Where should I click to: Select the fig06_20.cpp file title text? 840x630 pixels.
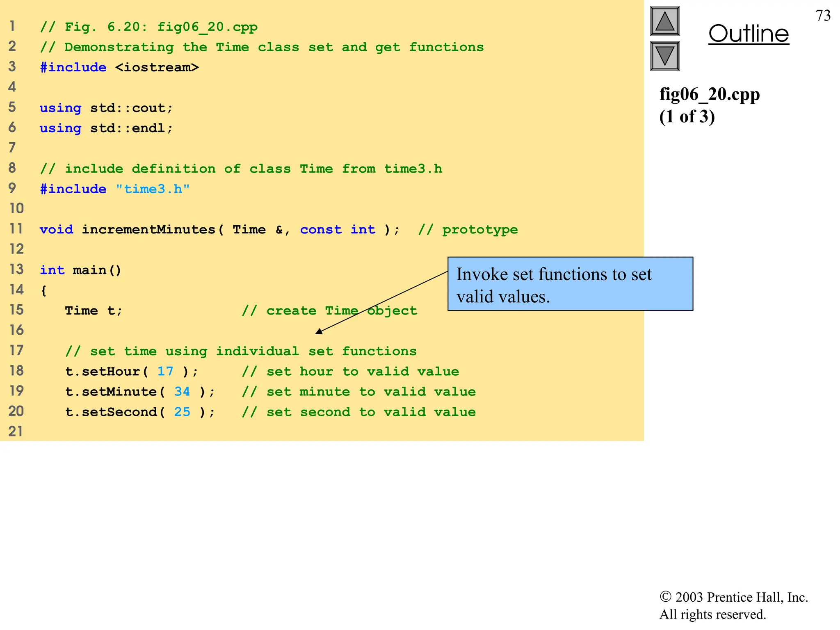pos(710,94)
